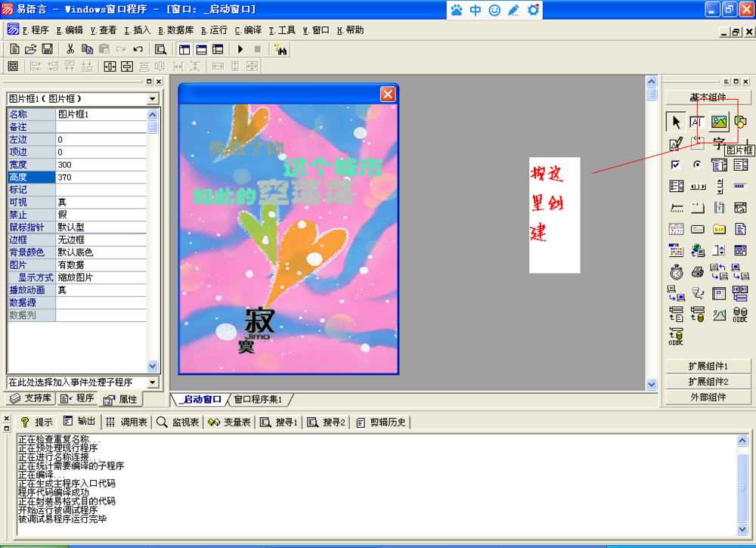The height and width of the screenshot is (548, 756).
Task: Click the output panel scrollbar down arrow
Action: [x=742, y=528]
